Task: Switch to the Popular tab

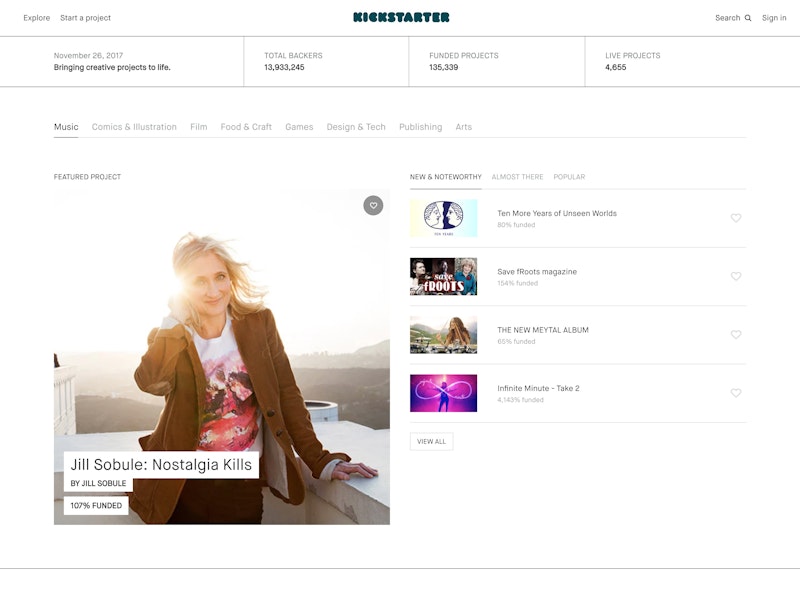Action: (x=569, y=177)
